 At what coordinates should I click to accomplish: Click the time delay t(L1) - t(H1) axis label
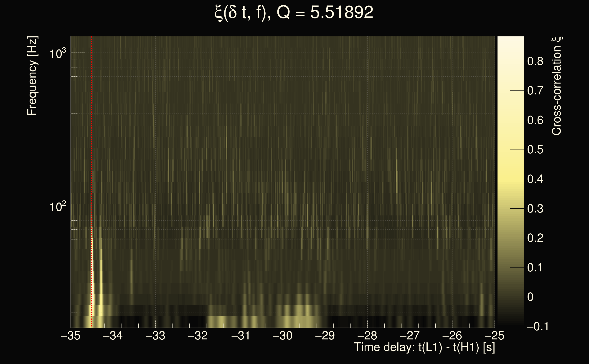coord(424,347)
